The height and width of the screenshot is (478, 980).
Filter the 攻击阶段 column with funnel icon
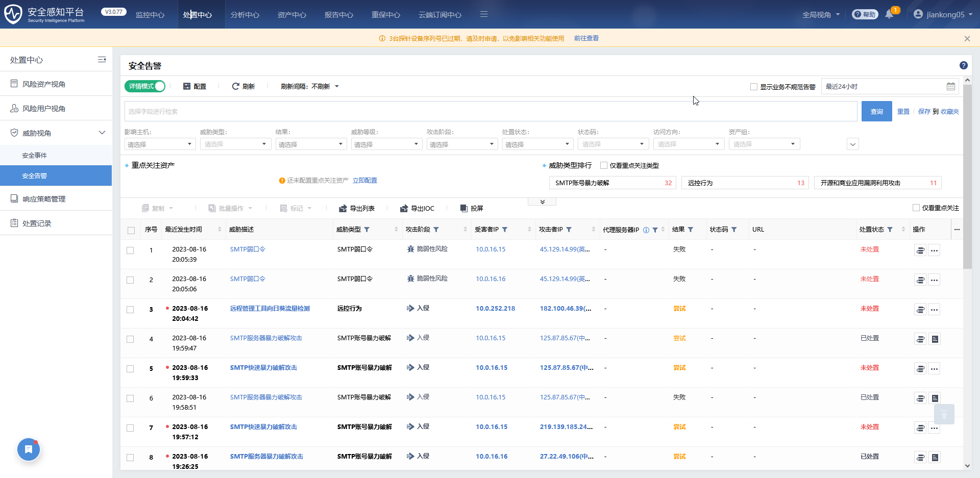coord(436,230)
